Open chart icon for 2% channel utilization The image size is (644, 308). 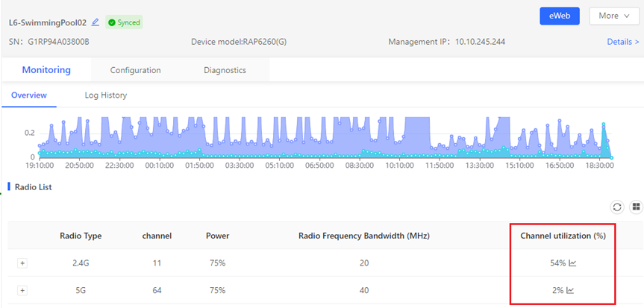pyautogui.click(x=571, y=291)
